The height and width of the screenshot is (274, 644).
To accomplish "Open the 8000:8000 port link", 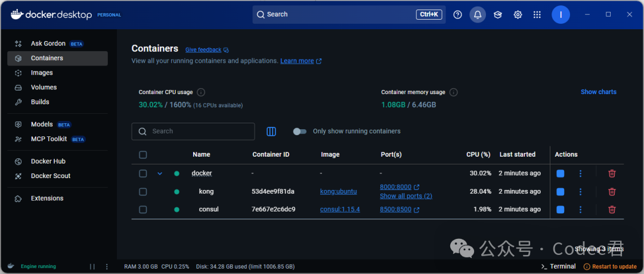I will pos(395,187).
